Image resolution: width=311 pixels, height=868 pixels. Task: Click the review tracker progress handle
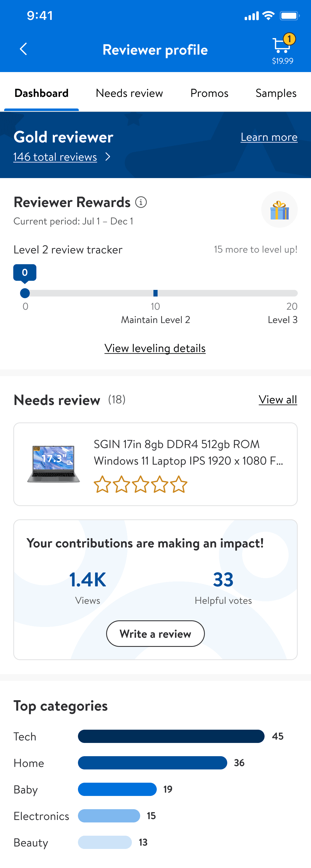point(25,293)
